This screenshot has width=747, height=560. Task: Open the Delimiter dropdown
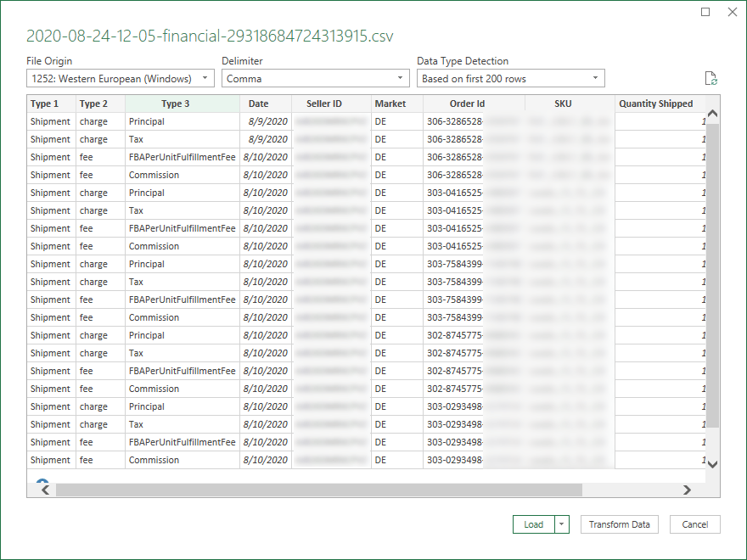click(x=399, y=77)
